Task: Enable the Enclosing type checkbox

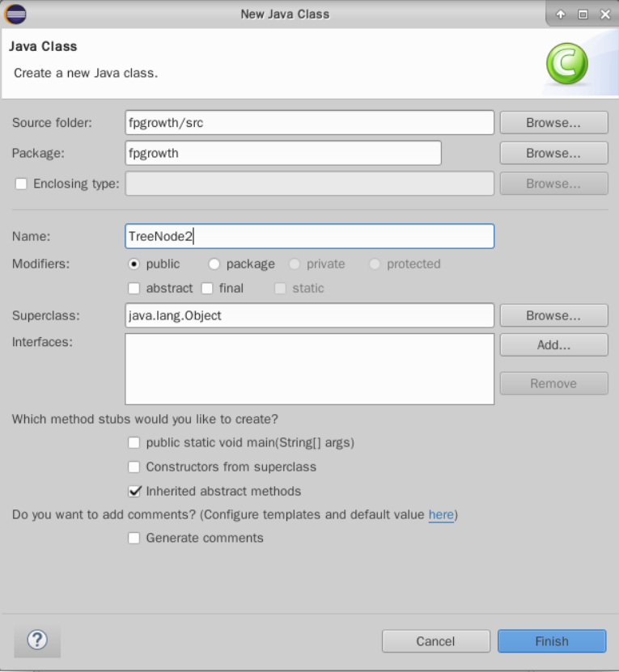Action: 21,184
